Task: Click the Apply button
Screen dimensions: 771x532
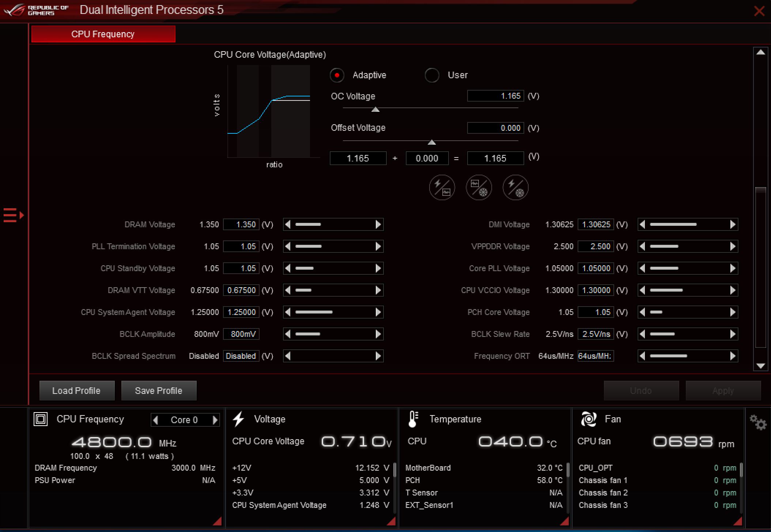Action: click(723, 391)
